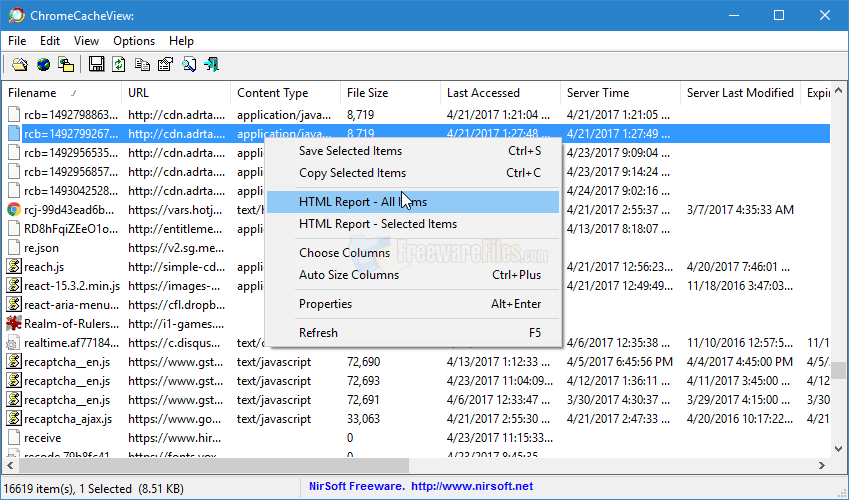Select the rcb=1492956535 row
The image size is (849, 500).
coord(417,153)
